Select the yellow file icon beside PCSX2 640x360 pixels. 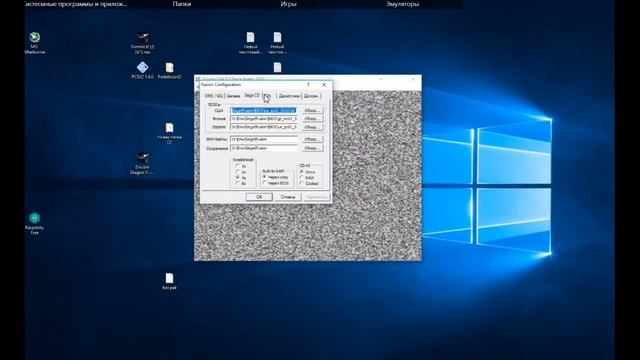click(169, 70)
